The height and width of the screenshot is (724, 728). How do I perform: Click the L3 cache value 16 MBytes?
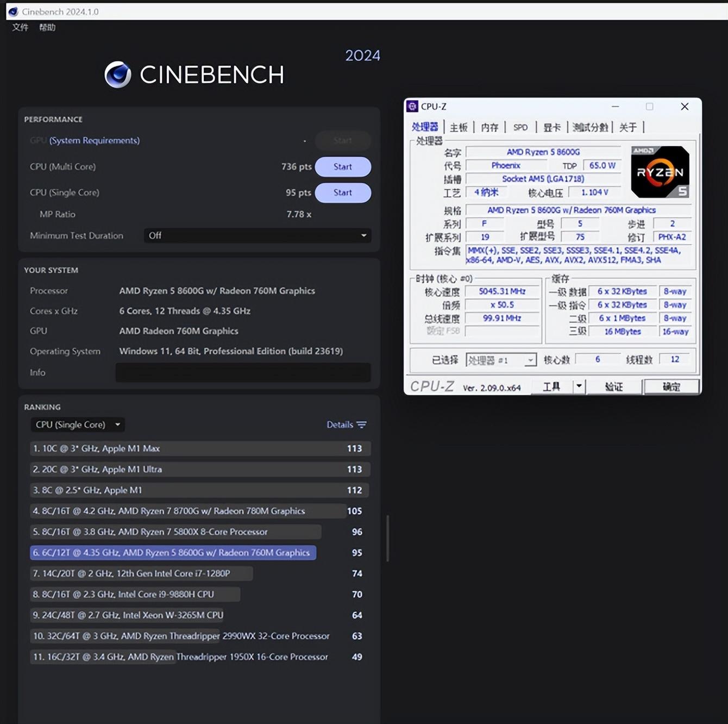[623, 332]
